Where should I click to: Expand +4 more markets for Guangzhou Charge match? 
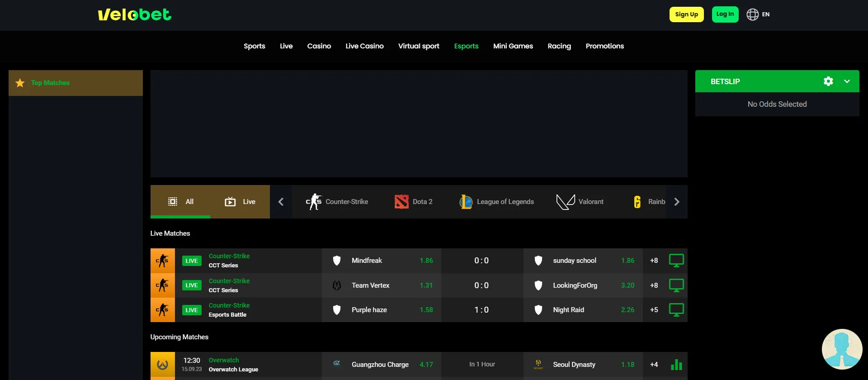coord(654,365)
